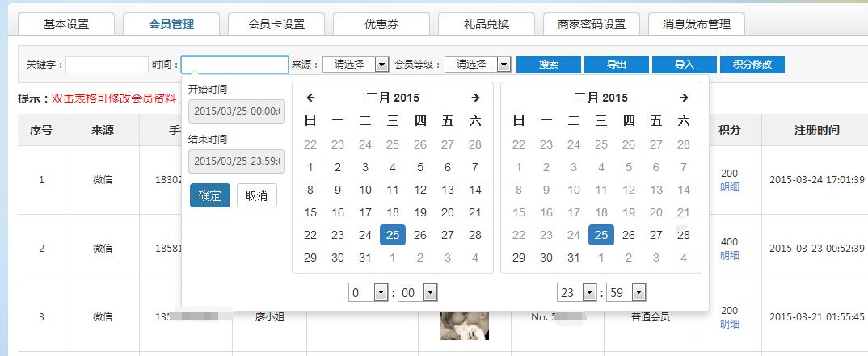The image size is (868, 356).
Task: Open end minute dropdown showing 59
Action: click(x=626, y=292)
